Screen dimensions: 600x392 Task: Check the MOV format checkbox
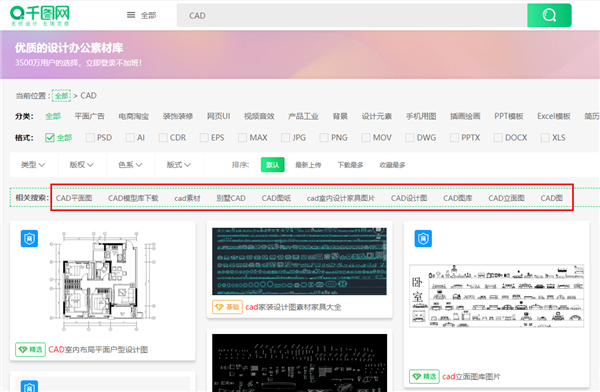tap(366, 137)
